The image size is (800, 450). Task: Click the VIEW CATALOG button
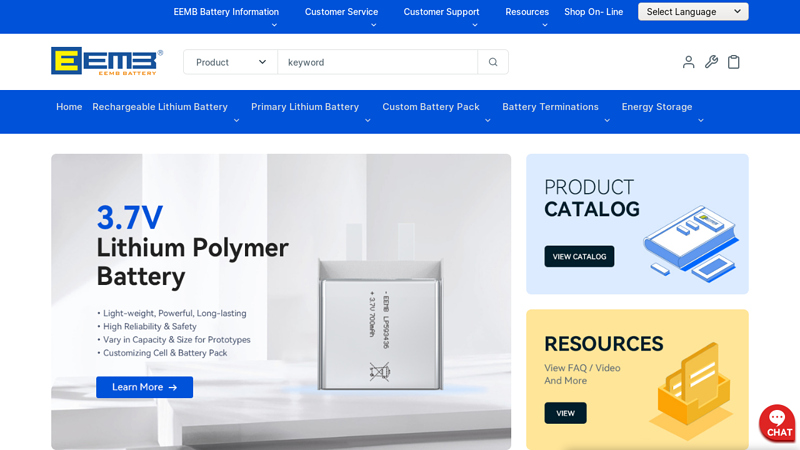(x=579, y=257)
